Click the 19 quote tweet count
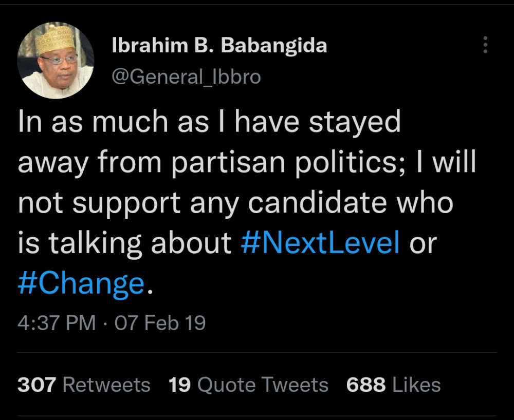Viewport: 514px width, 420px height. (179, 385)
